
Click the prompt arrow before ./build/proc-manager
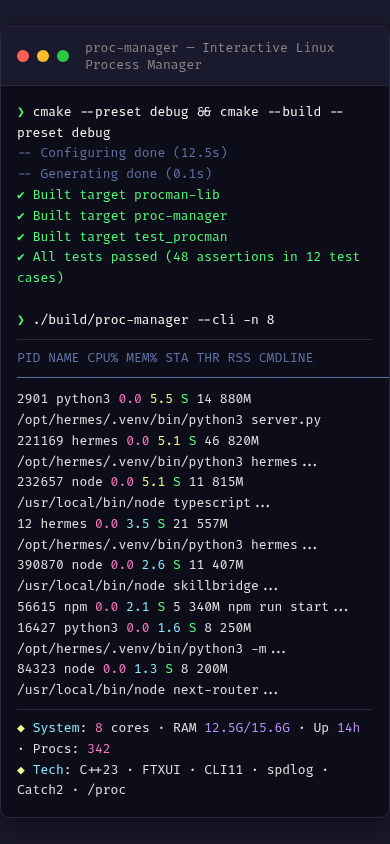pos(21,320)
